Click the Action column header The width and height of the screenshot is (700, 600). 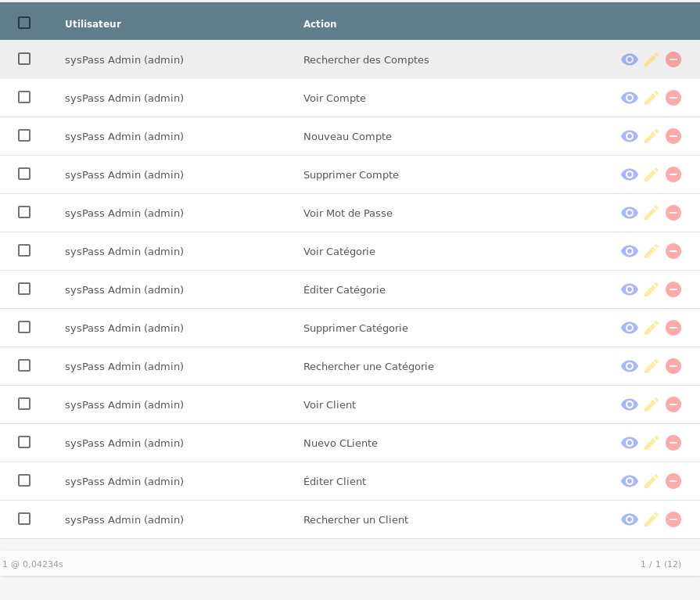click(320, 24)
